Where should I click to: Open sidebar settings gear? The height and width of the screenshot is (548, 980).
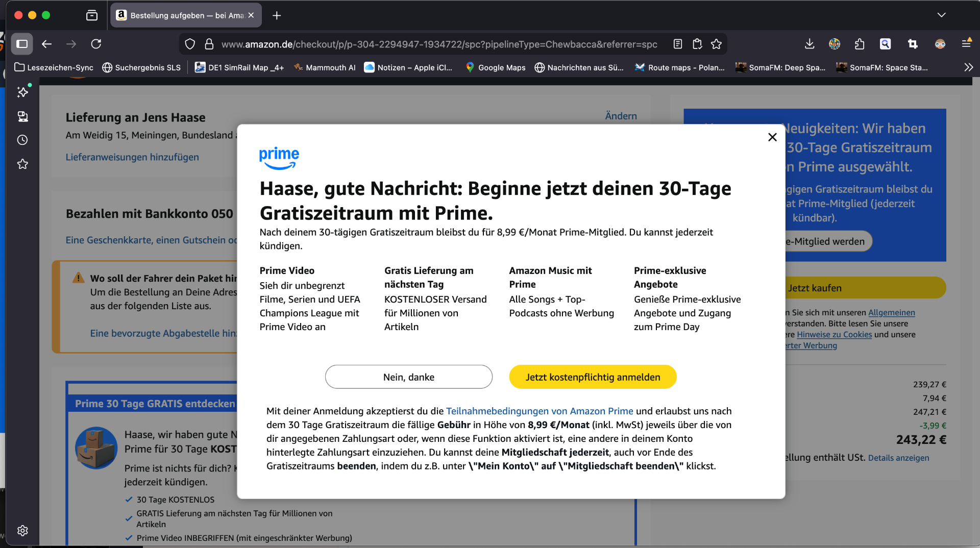22,531
